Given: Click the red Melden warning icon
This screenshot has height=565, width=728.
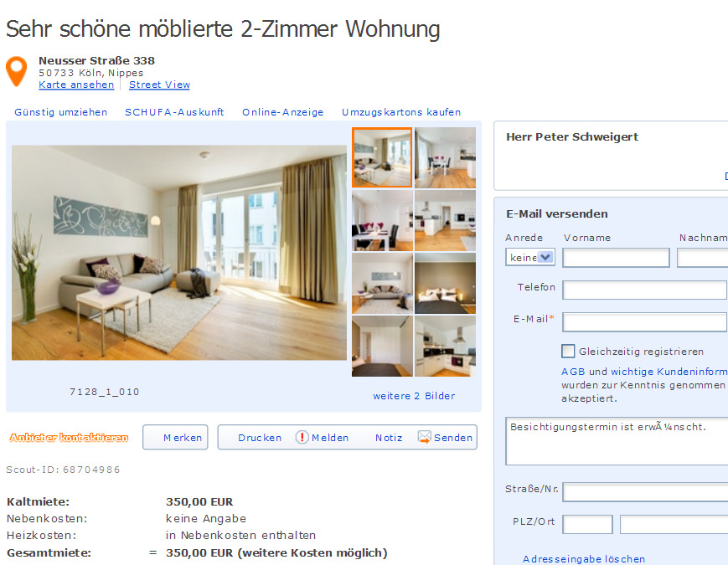Looking at the screenshot, I should [302, 437].
